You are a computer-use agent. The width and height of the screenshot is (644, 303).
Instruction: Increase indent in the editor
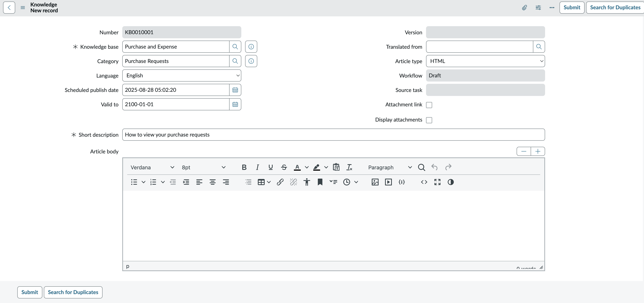[x=186, y=182]
